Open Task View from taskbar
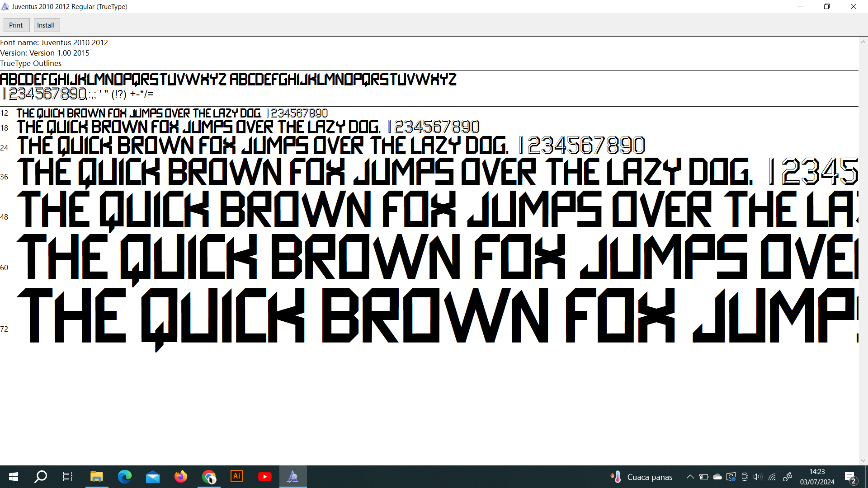Image resolution: width=868 pixels, height=488 pixels. tap(68, 477)
